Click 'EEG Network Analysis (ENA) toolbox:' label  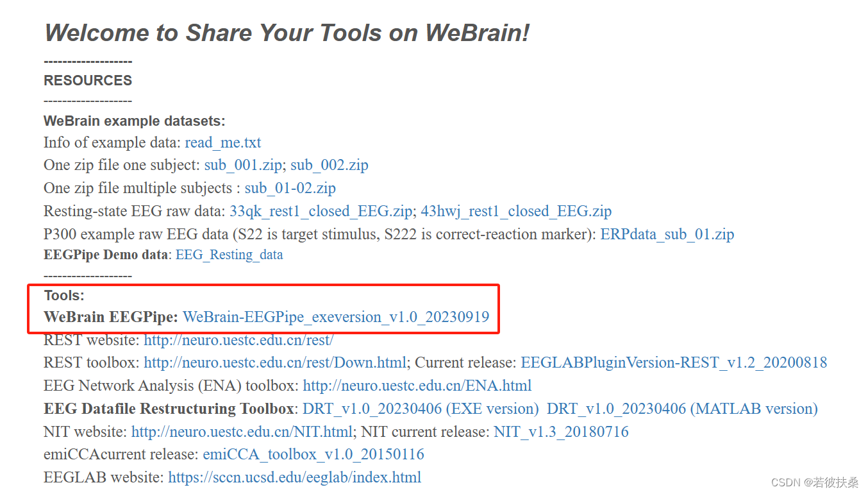pos(171,386)
